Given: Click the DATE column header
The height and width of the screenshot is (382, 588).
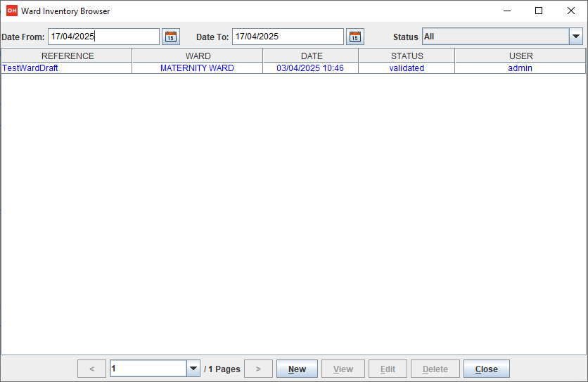Looking at the screenshot, I should point(311,56).
